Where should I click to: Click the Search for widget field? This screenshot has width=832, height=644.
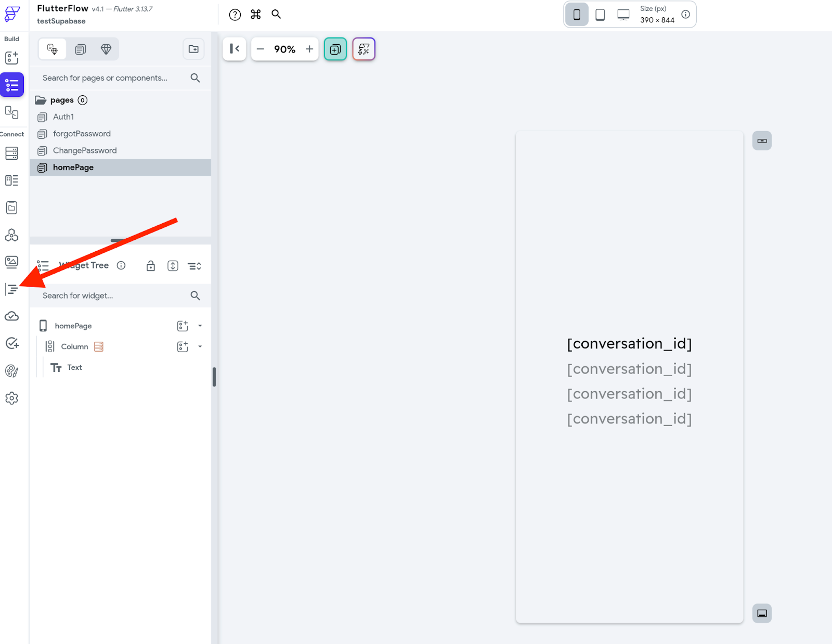(104, 295)
